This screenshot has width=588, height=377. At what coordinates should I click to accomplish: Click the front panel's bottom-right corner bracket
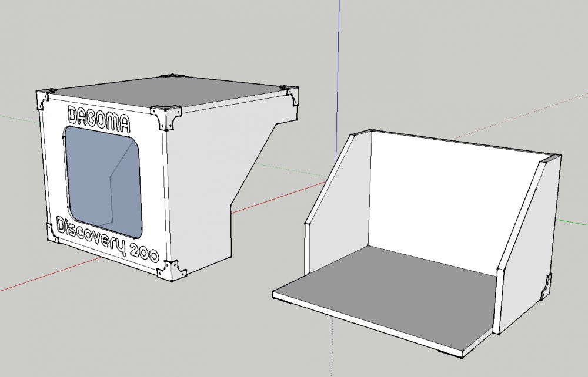coord(172,270)
